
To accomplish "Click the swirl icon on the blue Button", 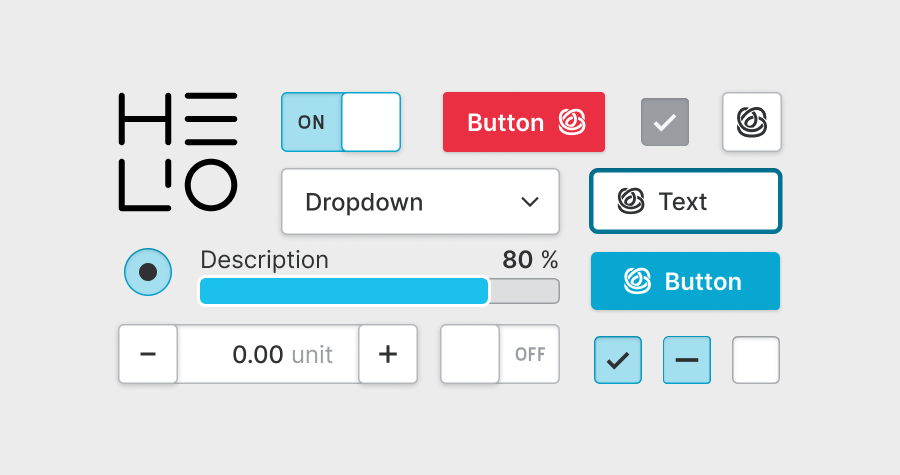I will (637, 281).
